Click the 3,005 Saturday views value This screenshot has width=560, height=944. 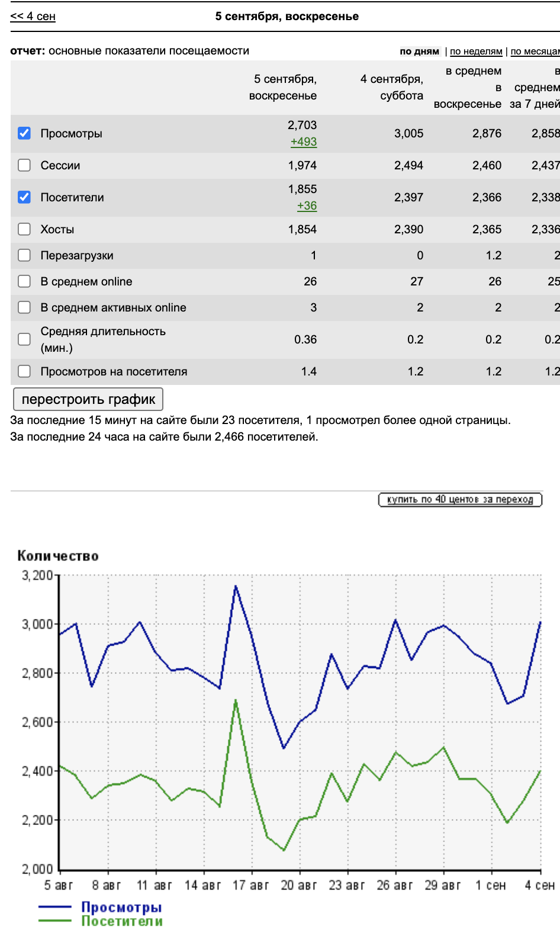tap(409, 133)
